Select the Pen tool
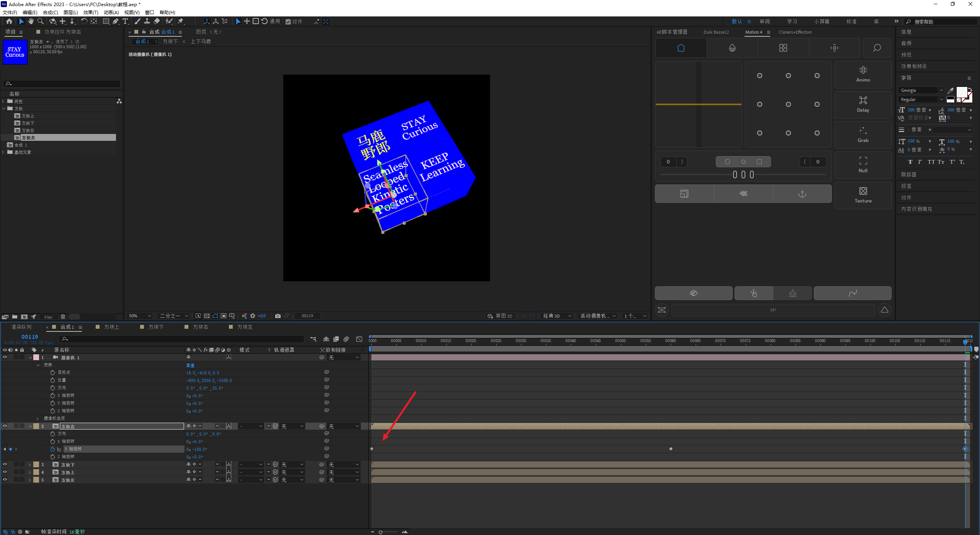Screen dimensions: 980x535 click(116, 21)
